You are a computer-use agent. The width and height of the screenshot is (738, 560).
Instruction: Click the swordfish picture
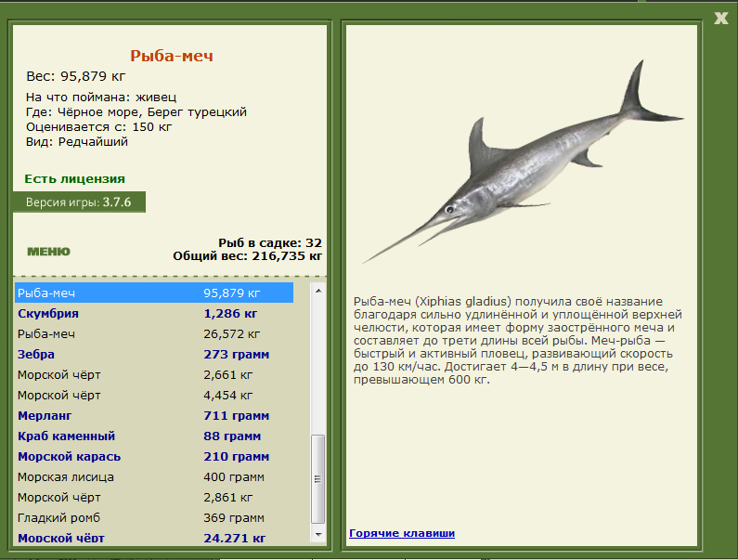coord(523,163)
